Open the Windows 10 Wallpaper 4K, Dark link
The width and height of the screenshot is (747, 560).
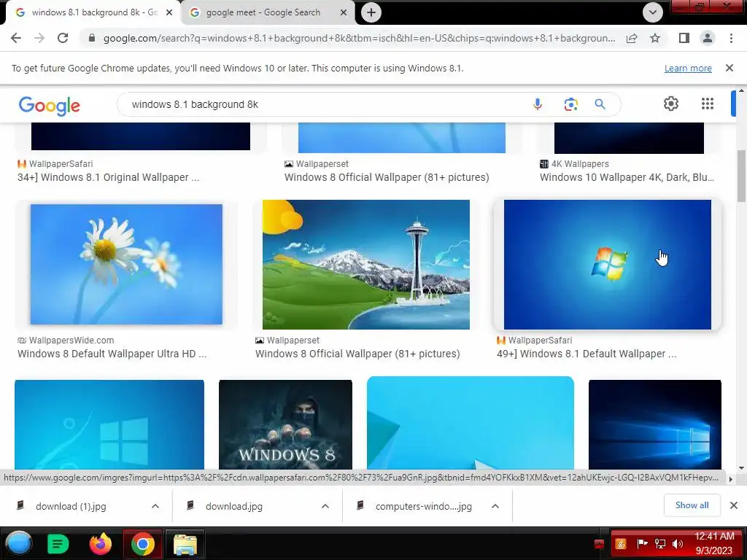tap(627, 177)
